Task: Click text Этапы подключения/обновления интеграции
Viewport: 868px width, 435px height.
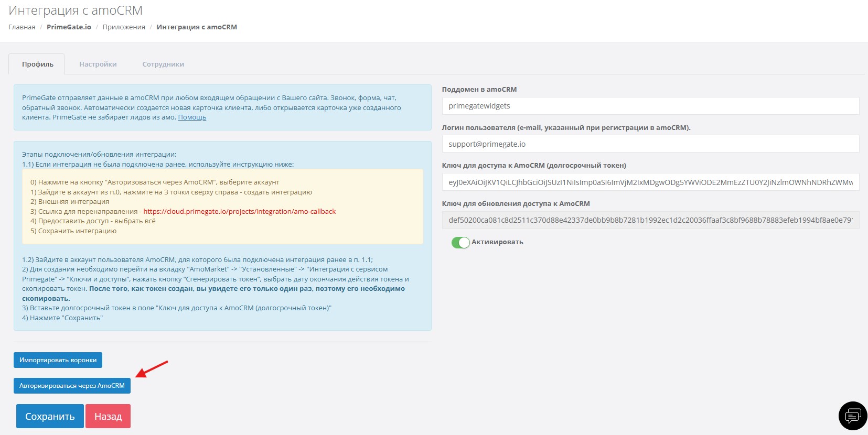Action: [99, 154]
